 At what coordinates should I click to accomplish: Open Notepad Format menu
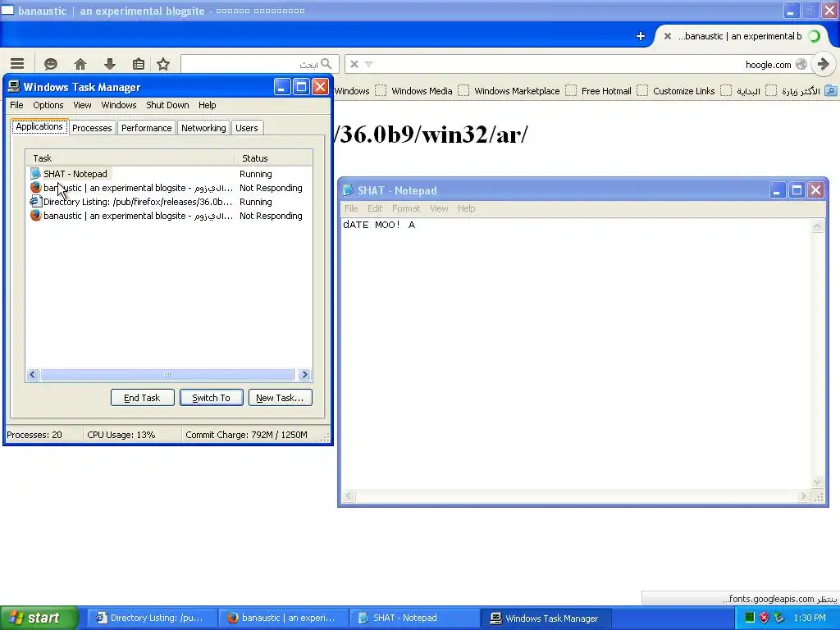(406, 208)
